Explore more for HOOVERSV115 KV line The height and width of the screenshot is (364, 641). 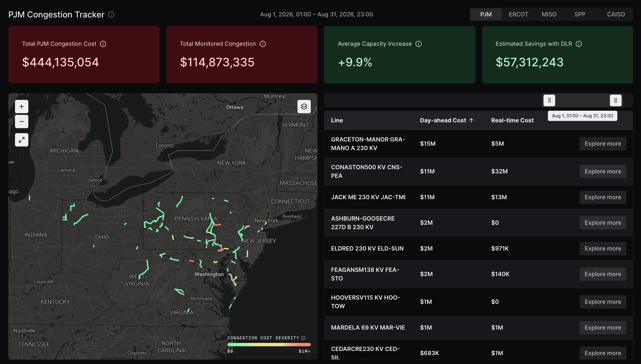pyautogui.click(x=603, y=302)
